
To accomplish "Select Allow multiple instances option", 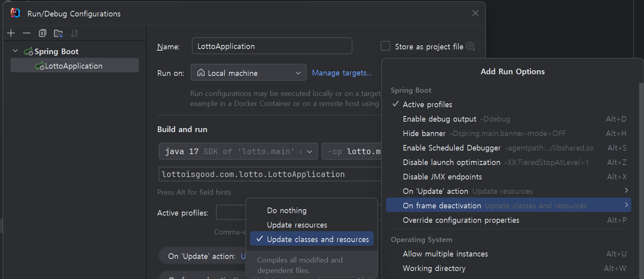I will click(x=509, y=254).
